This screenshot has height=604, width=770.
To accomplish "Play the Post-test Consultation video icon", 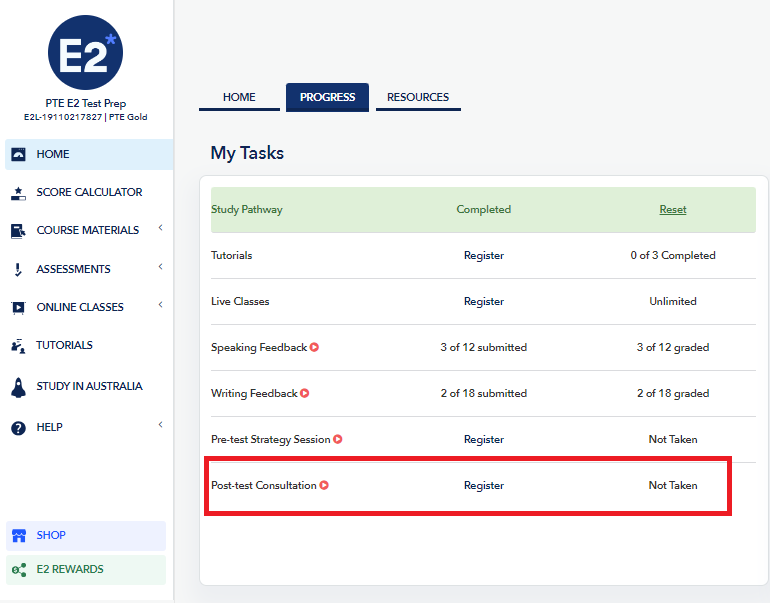I will [324, 486].
